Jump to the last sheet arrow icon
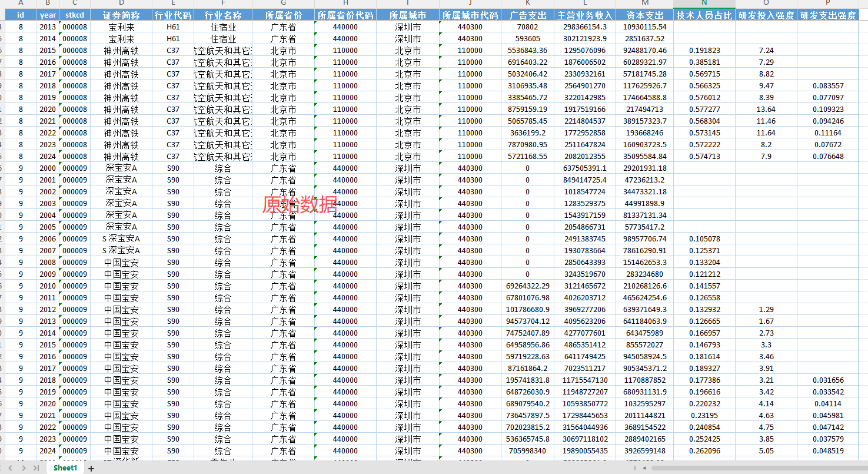Viewport: 868px width, 474px height. tap(36, 468)
